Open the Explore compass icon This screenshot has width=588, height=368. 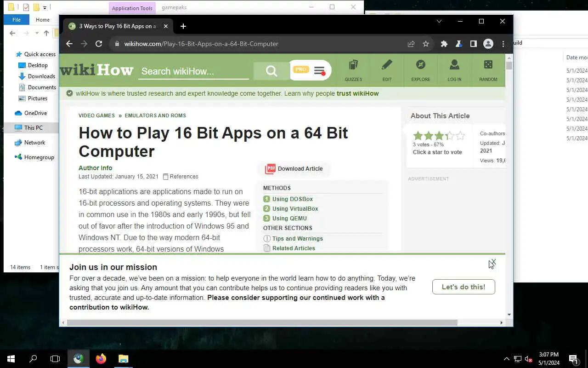click(x=420, y=70)
